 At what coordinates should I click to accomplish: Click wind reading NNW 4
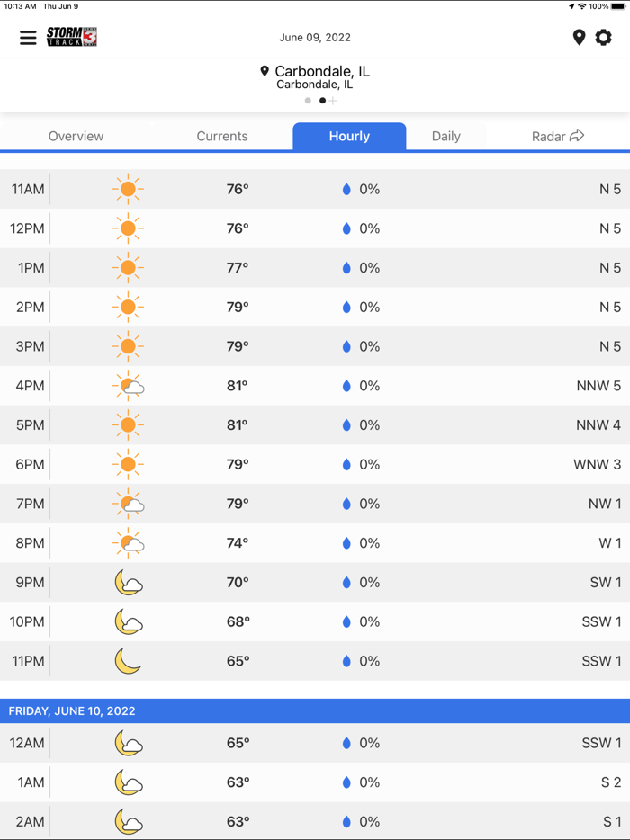(598, 424)
